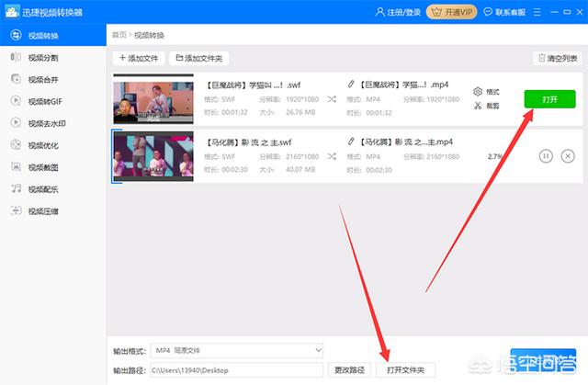Image resolution: width=588 pixels, height=385 pixels.
Task: Click the 打开文件夹 button
Action: click(x=405, y=370)
